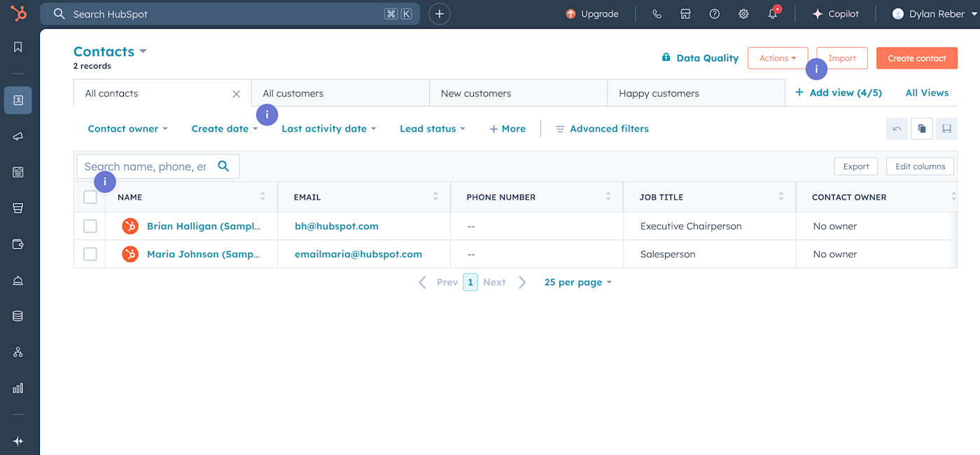Open the wallet sidebar icon
Image resolution: width=980 pixels, height=455 pixels.
[18, 244]
